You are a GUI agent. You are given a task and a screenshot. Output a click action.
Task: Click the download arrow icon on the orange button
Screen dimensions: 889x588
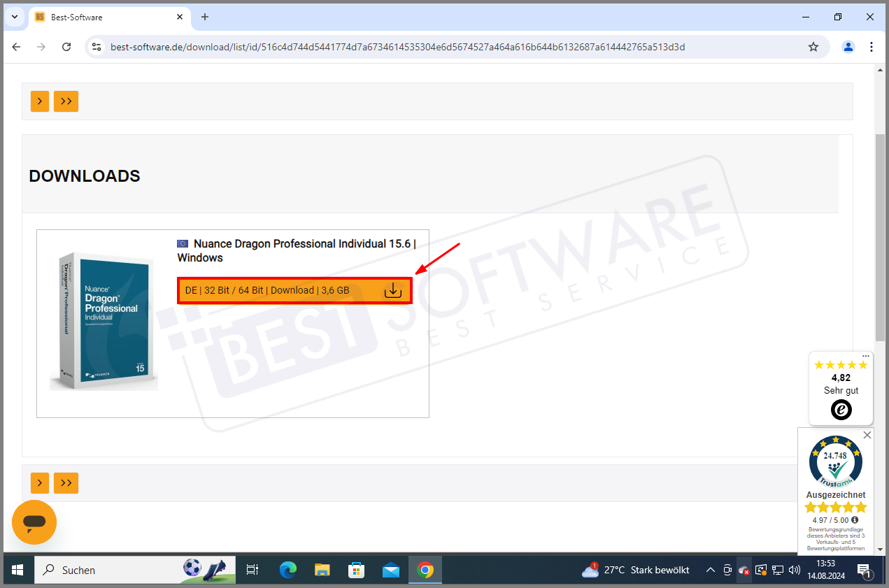tap(392, 289)
